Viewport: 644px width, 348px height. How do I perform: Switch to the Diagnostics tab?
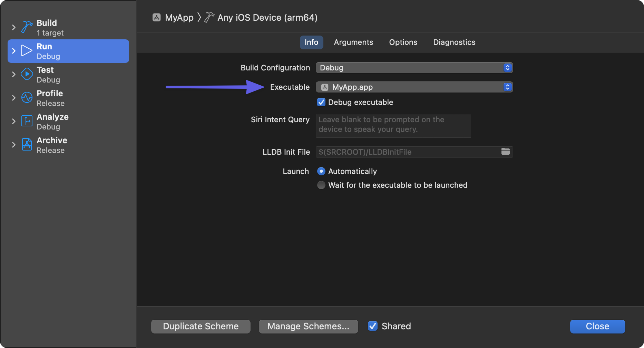(454, 42)
